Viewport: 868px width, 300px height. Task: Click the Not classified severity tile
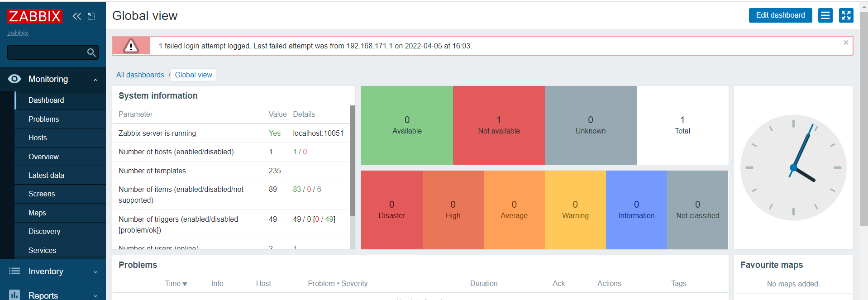coord(697,210)
